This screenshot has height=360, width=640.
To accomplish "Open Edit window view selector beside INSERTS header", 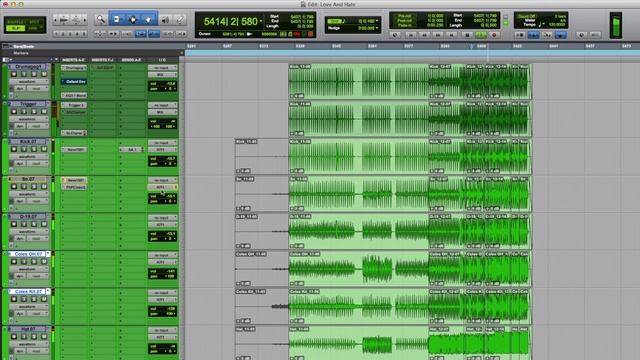I will (x=6, y=60).
